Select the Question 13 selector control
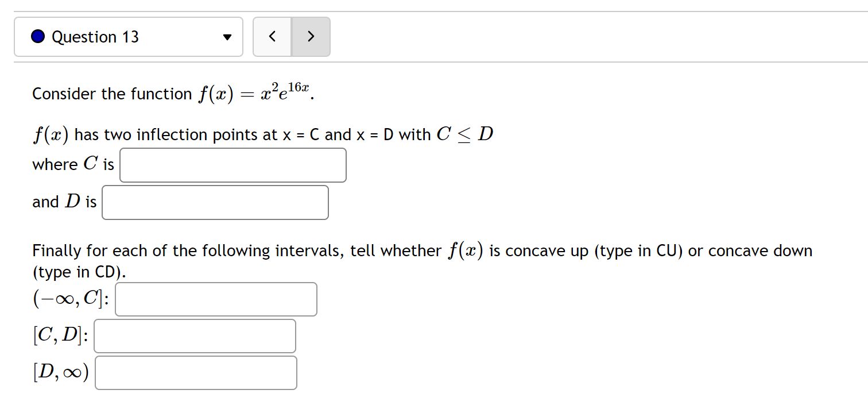The image size is (868, 409). tap(128, 36)
